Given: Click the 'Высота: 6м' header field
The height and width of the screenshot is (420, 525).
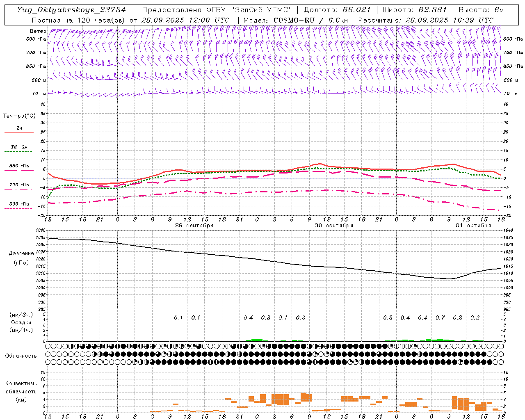Looking at the screenshot, I should tap(481, 10).
